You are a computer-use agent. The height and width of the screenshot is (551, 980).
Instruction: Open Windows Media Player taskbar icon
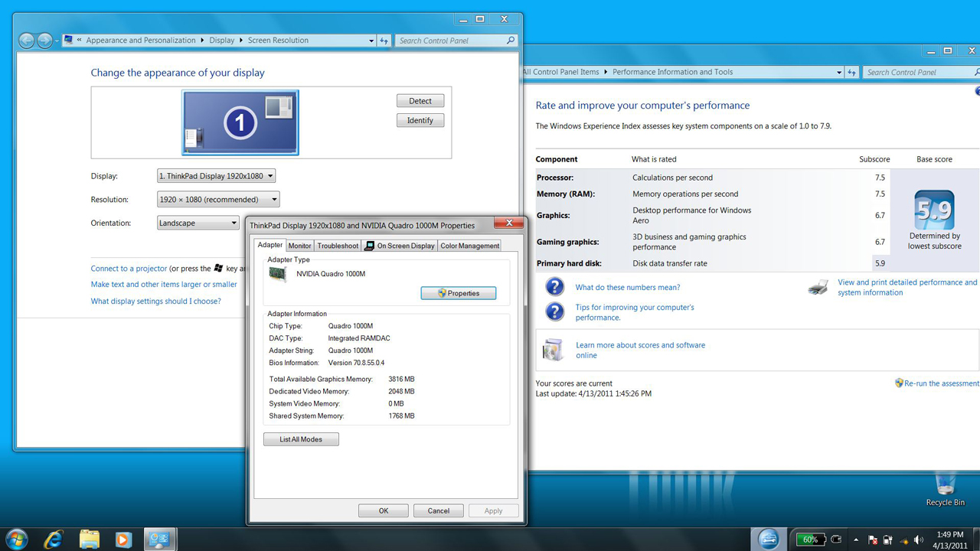pyautogui.click(x=123, y=540)
